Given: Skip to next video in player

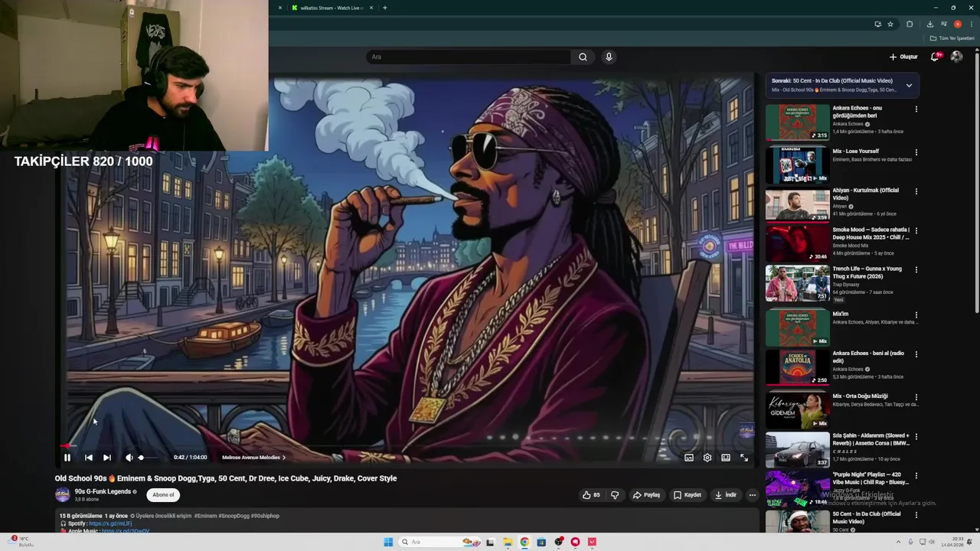Looking at the screenshot, I should [107, 458].
